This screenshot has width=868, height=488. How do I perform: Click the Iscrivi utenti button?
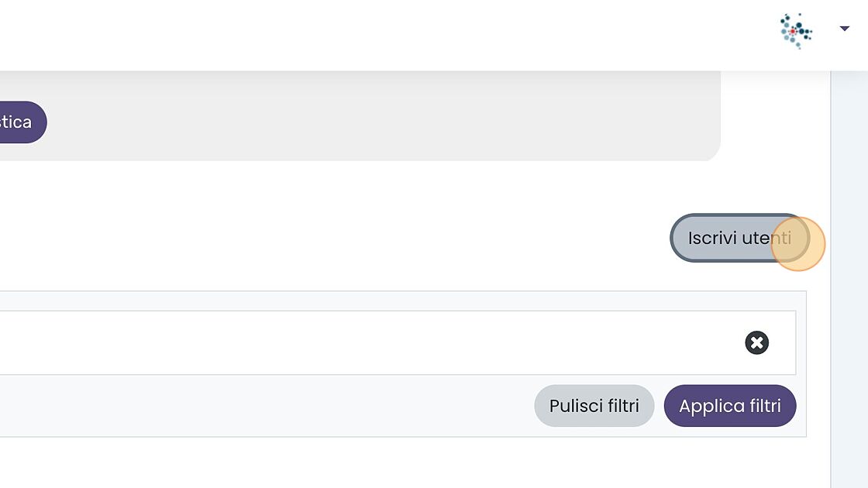(739, 238)
